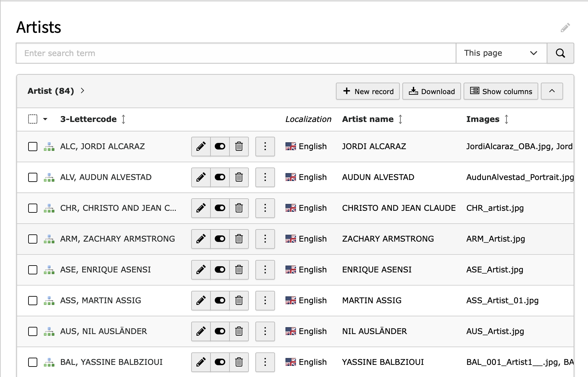Collapse the Artist table with chevron-up button

[552, 91]
